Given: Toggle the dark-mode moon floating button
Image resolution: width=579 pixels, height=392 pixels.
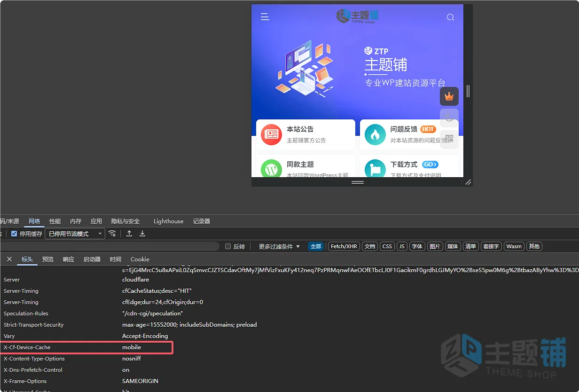Looking at the screenshot, I should pyautogui.click(x=449, y=118).
